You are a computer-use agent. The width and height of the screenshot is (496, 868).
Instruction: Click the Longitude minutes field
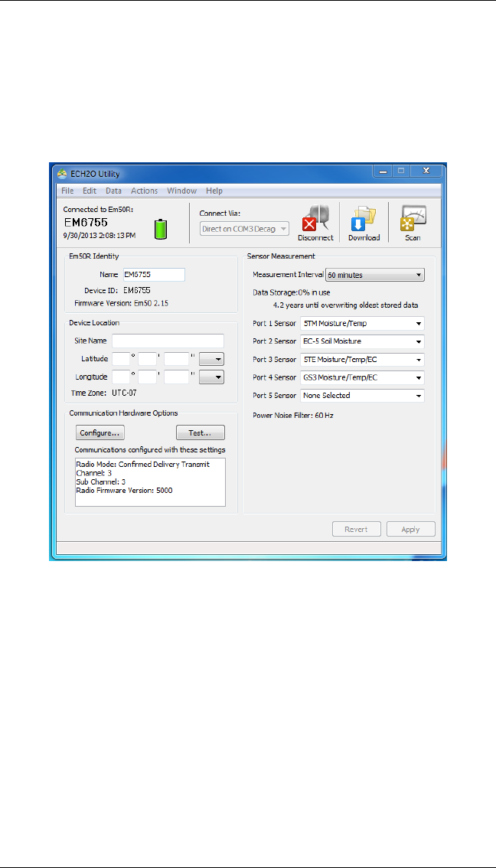tap(147, 377)
